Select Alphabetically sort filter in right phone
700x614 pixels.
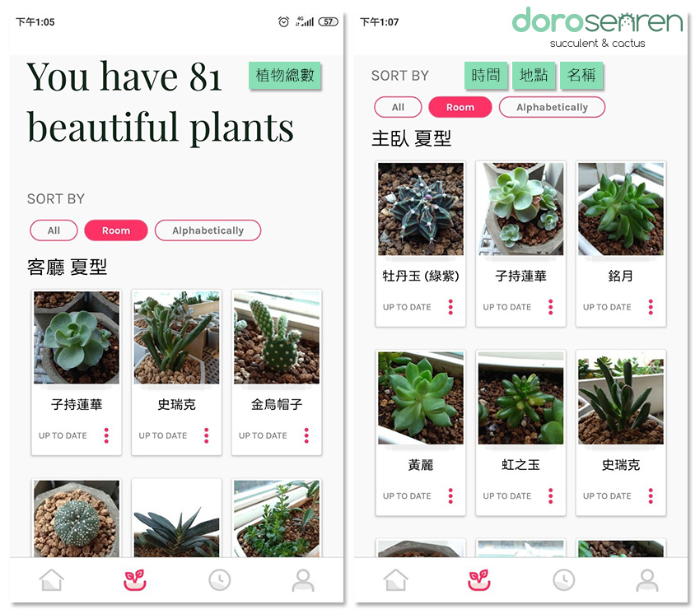click(x=553, y=107)
